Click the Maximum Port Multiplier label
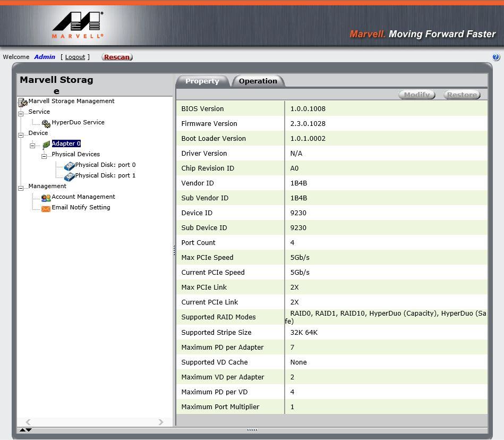The image size is (504, 440). tap(220, 407)
